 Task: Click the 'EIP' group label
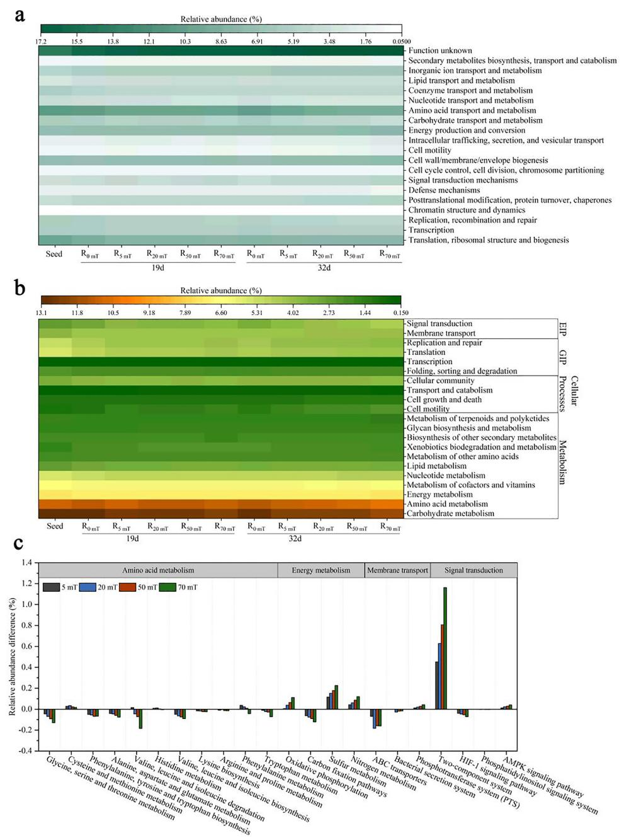click(563, 329)
